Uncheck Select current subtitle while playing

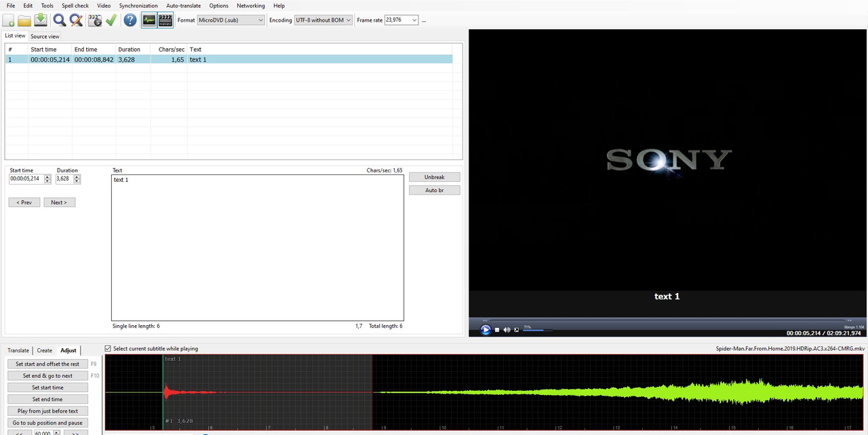tap(108, 349)
